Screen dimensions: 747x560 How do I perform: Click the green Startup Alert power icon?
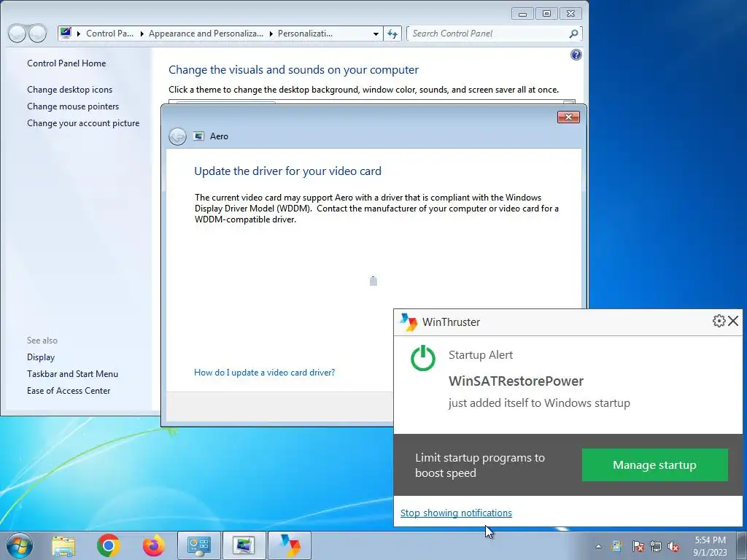point(423,358)
